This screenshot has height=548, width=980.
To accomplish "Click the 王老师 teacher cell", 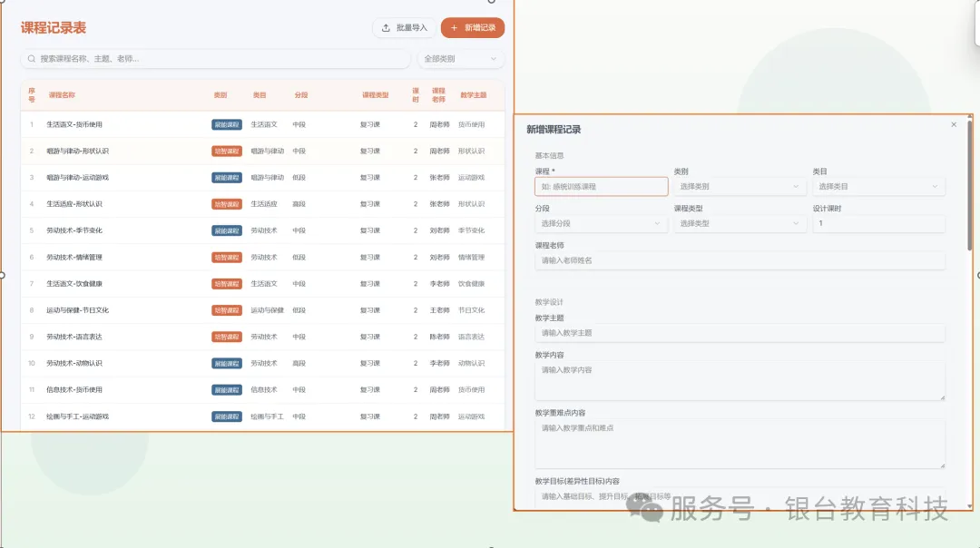I will click(439, 310).
